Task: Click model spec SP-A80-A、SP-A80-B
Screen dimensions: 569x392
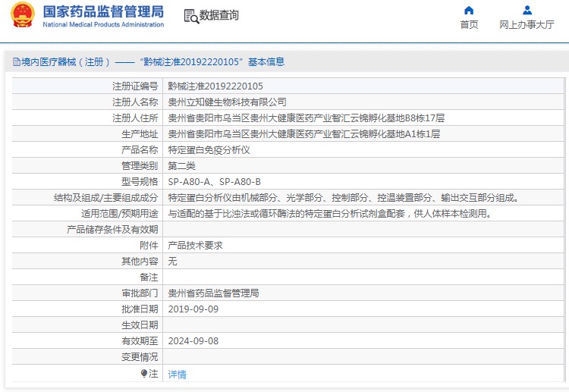Action: (x=214, y=182)
